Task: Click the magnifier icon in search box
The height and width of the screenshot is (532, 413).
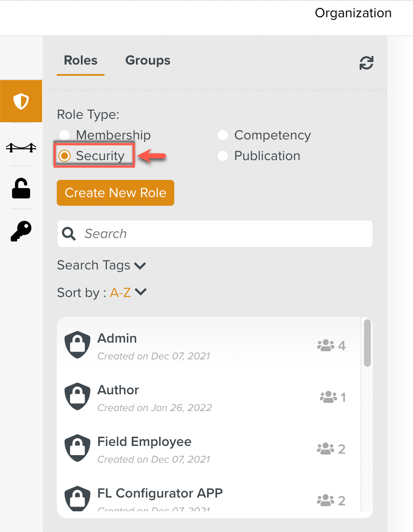Action: (x=69, y=234)
